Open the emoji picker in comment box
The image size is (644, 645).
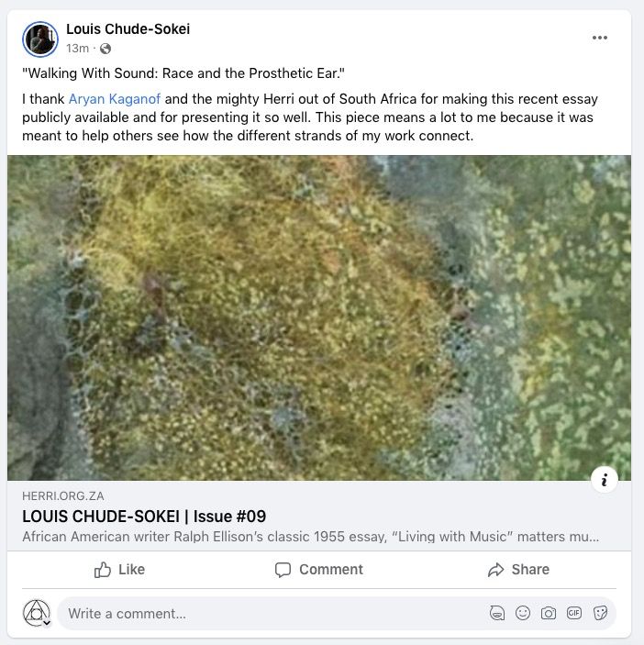tap(523, 613)
